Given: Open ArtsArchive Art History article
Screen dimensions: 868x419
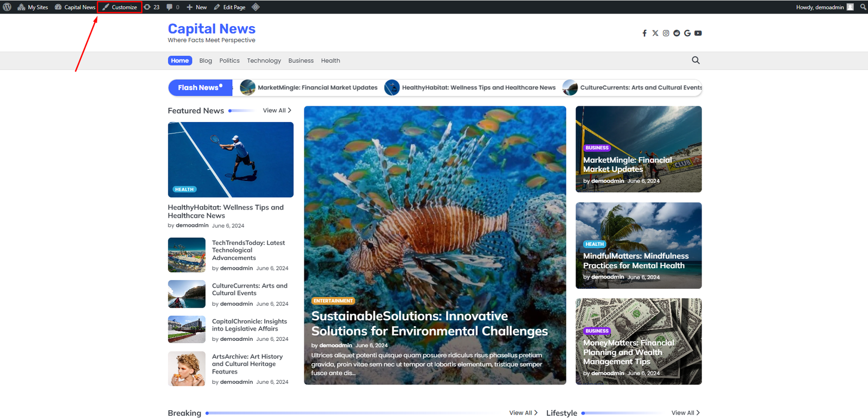Looking at the screenshot, I should 247,364.
